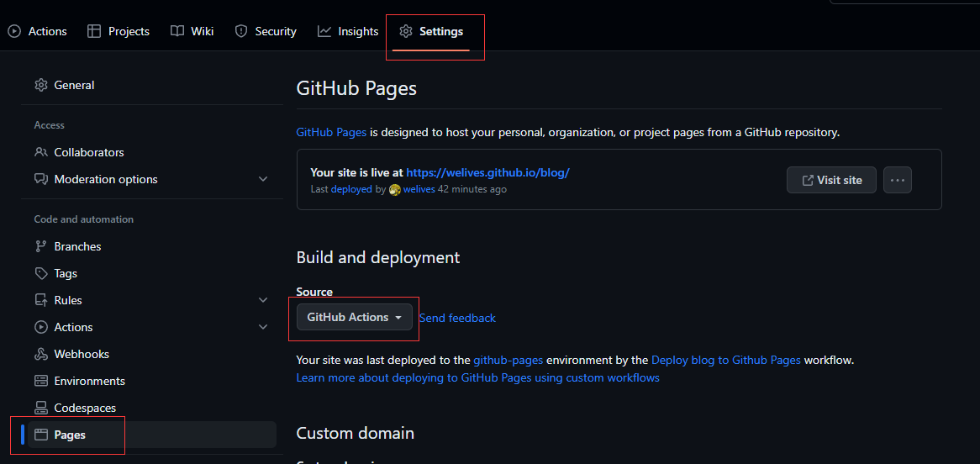Expand the sidebar Actions chevron
Viewport: 980px width, 464px height.
[x=263, y=327]
